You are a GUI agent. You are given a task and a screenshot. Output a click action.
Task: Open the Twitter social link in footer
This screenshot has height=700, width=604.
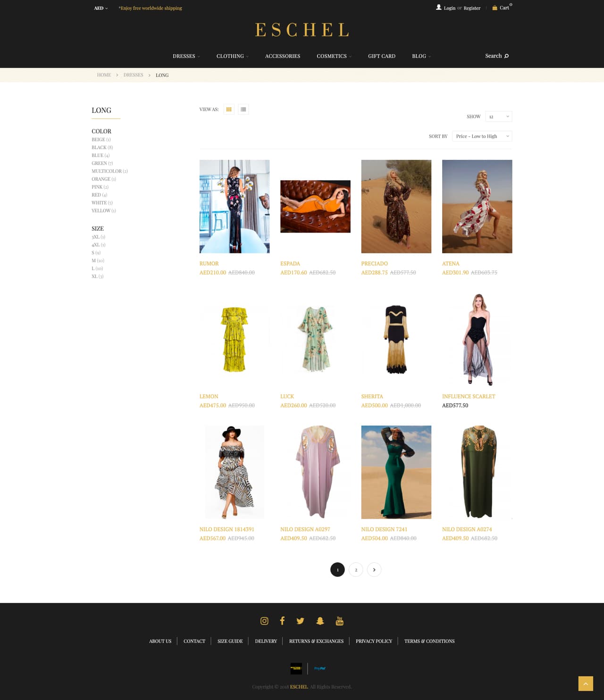pos(300,621)
